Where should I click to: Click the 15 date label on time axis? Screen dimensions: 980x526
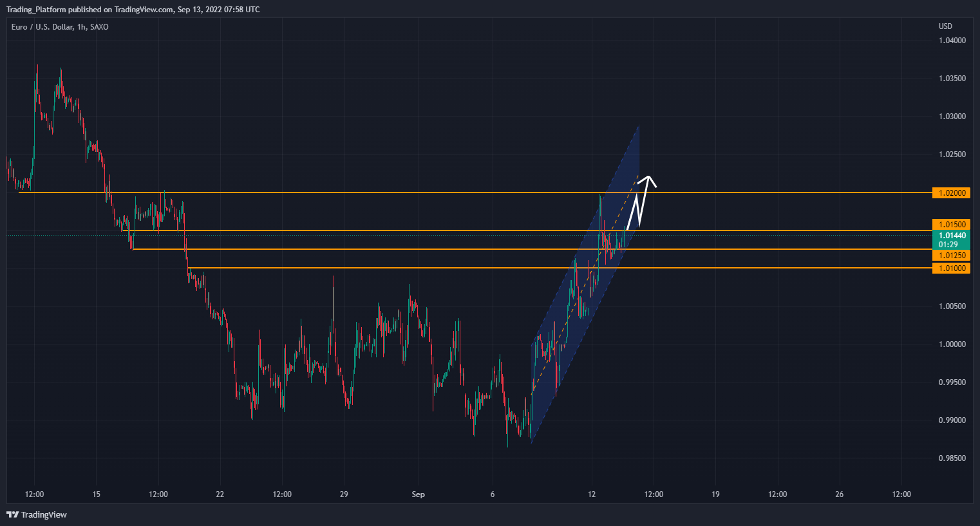[96, 494]
